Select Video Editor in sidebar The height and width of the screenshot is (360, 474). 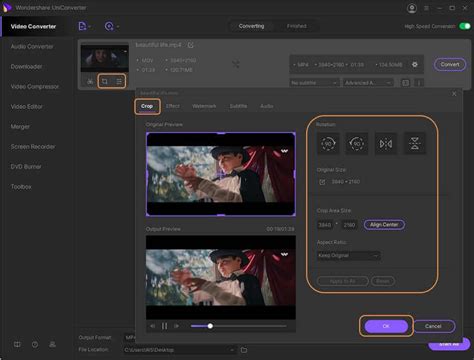pyautogui.click(x=27, y=107)
